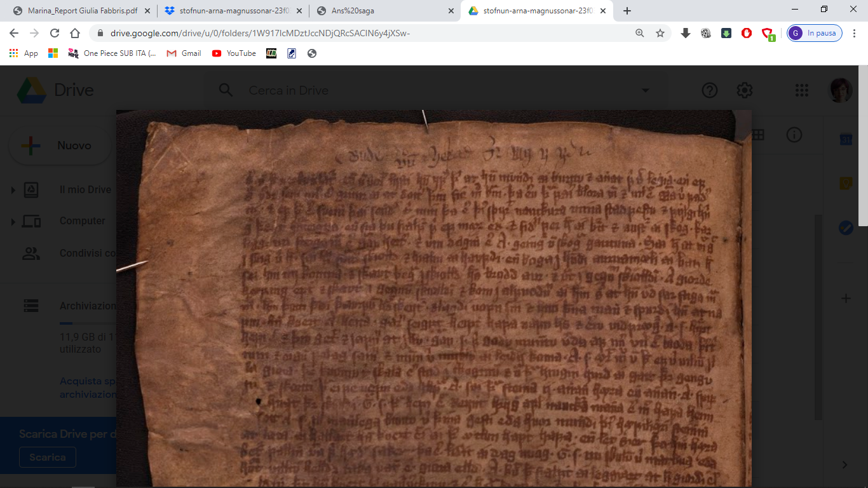The image size is (868, 488).
Task: Open the Drive help question mark
Action: coord(709,90)
